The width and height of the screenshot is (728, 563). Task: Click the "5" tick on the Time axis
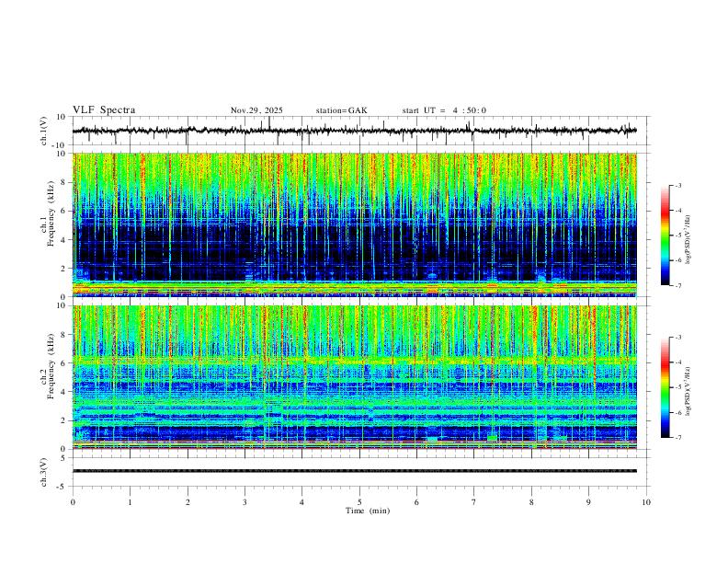pos(359,502)
